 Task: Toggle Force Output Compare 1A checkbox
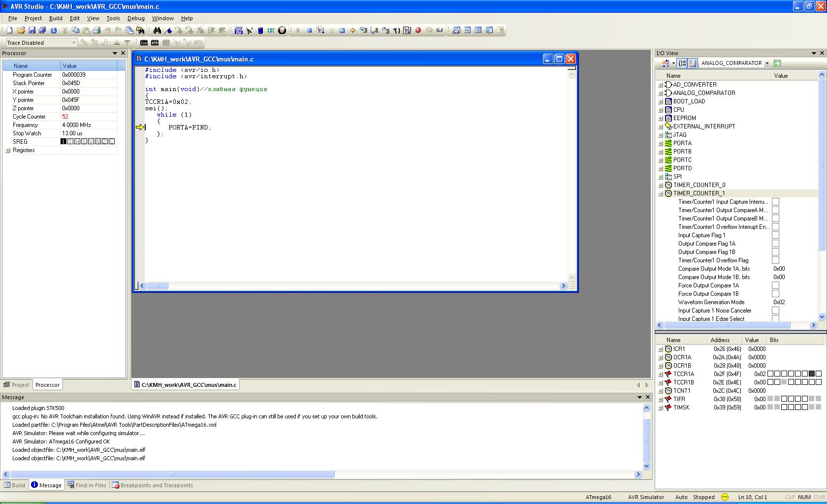775,285
